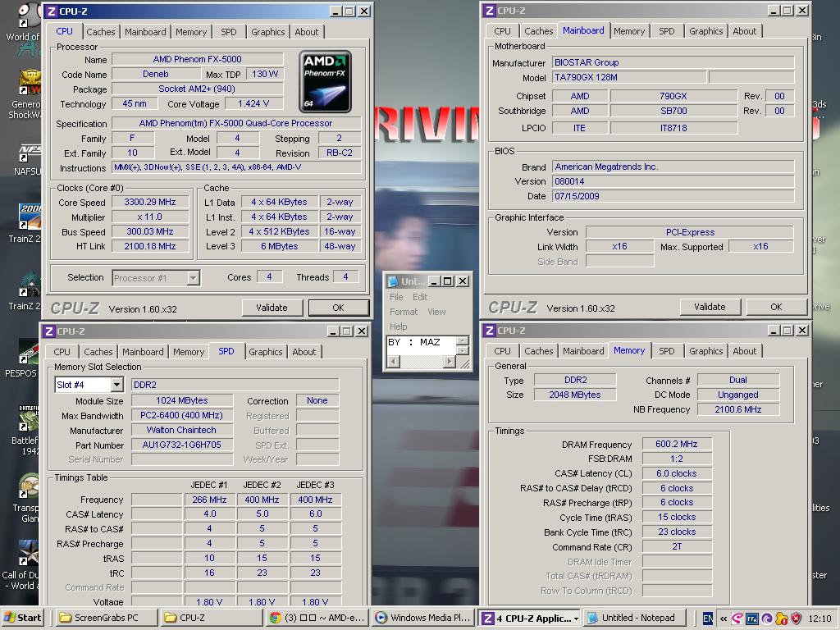This screenshot has height=630, width=840.
Task: Click the motherboard model TA790GX 128M field
Action: tap(629, 77)
